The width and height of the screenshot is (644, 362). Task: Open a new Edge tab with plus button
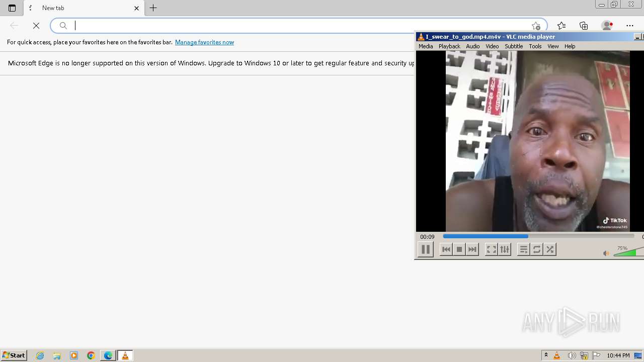point(153,8)
